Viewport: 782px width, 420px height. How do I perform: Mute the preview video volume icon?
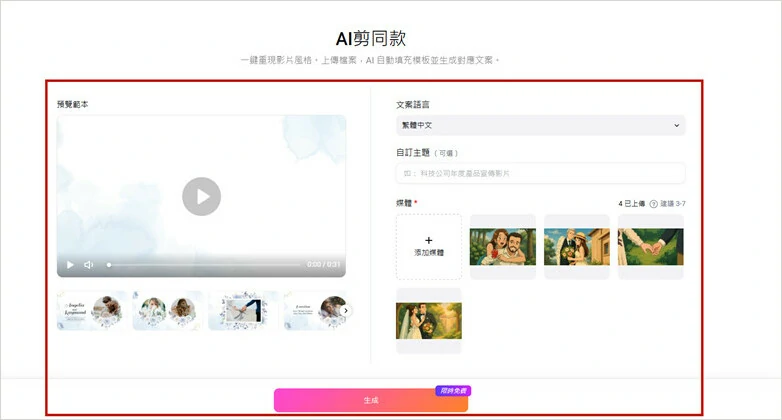pyautogui.click(x=89, y=264)
